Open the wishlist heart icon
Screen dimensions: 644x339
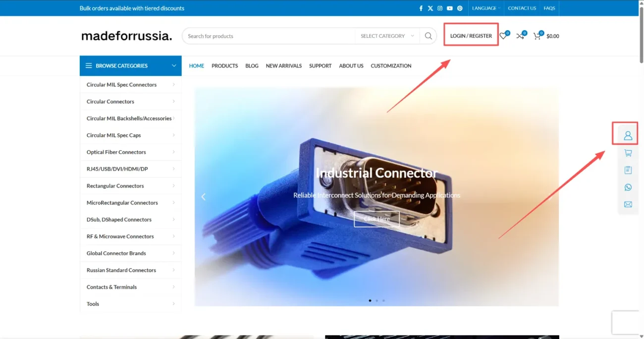tap(503, 36)
